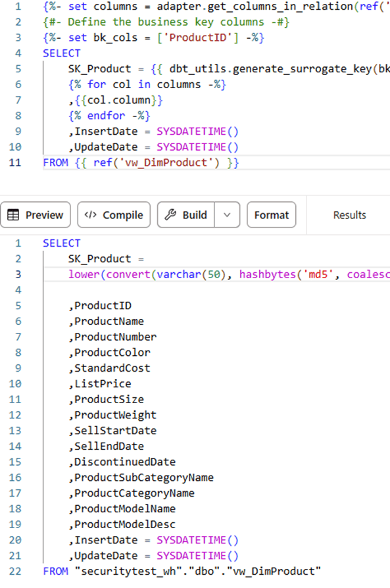Select the ProductSubCategoryName compiled line

pos(141,478)
